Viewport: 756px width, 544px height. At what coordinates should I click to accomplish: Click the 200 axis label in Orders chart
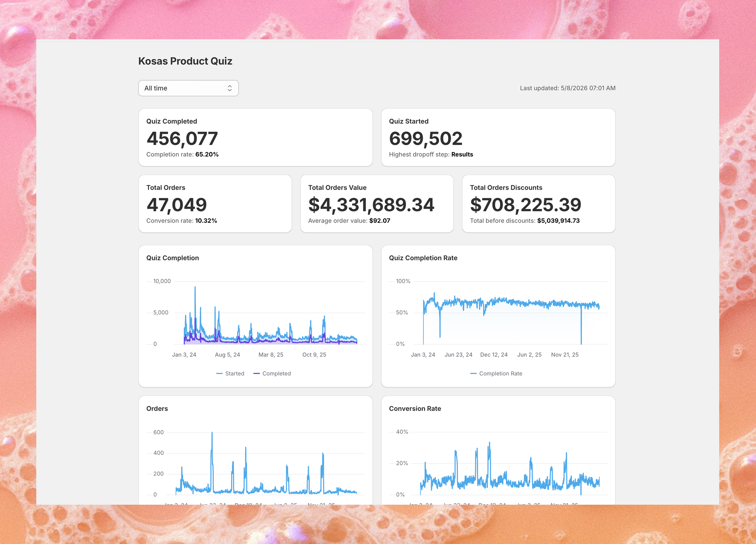point(158,474)
